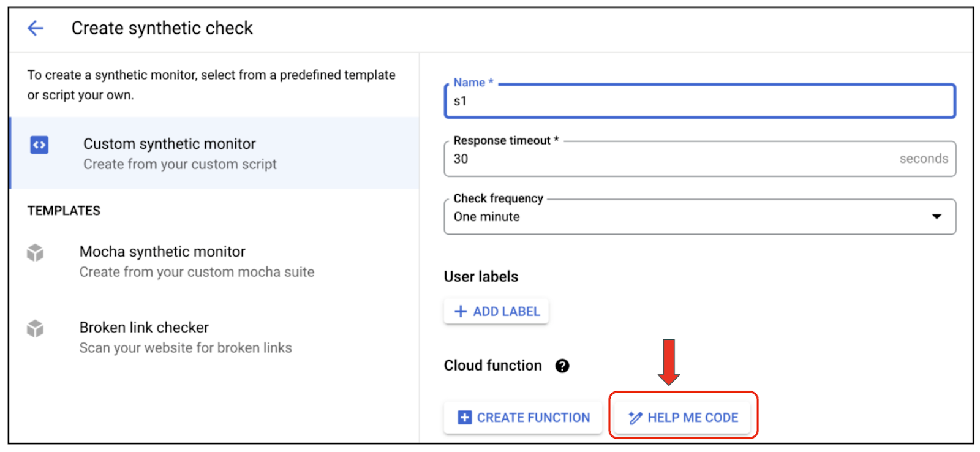Open the Check frequency dropdown arrow

tap(937, 216)
